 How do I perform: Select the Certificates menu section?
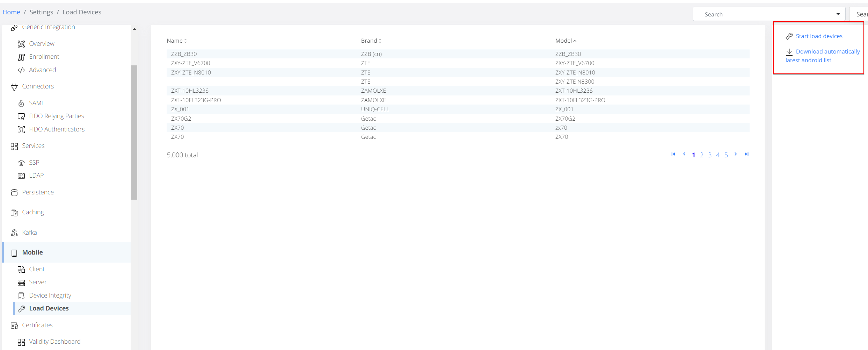coord(37,325)
